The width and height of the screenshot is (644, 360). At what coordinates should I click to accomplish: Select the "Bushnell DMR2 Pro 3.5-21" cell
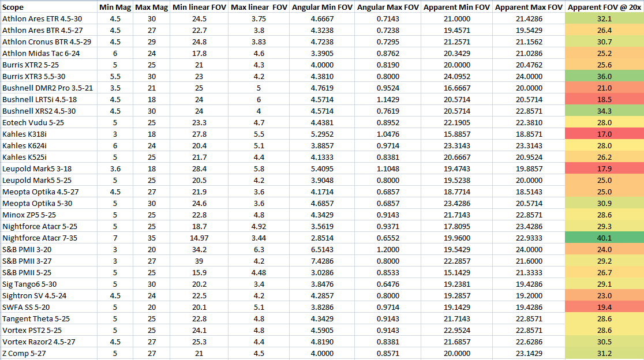(48, 88)
